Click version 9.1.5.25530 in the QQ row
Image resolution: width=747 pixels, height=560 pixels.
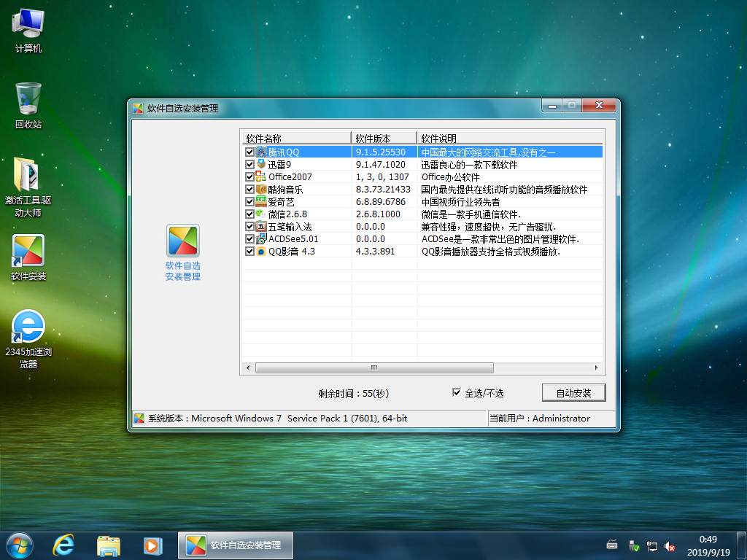tap(381, 152)
